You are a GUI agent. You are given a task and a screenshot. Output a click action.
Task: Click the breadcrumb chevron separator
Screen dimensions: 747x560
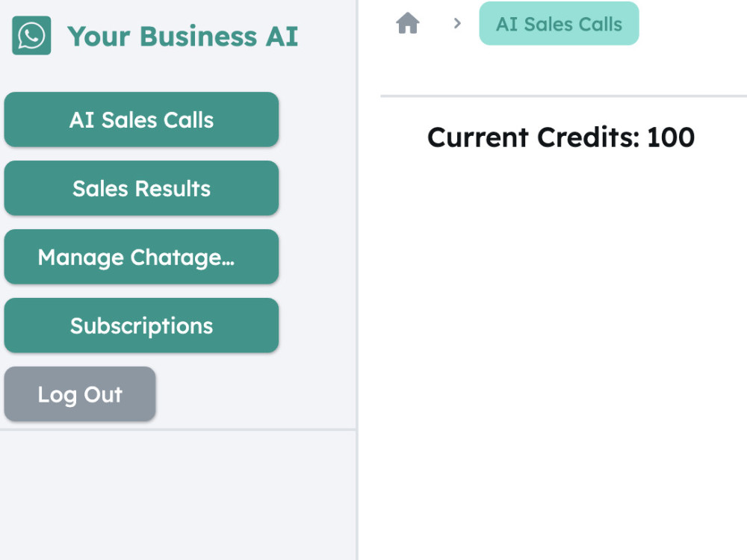pyautogui.click(x=457, y=23)
